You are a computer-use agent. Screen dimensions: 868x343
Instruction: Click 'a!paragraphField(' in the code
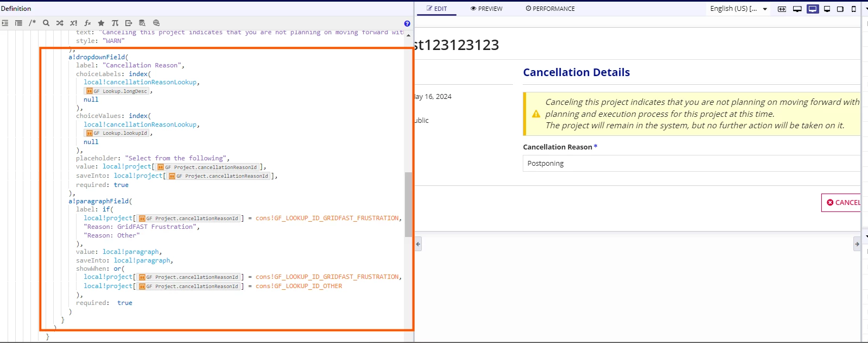click(100, 201)
